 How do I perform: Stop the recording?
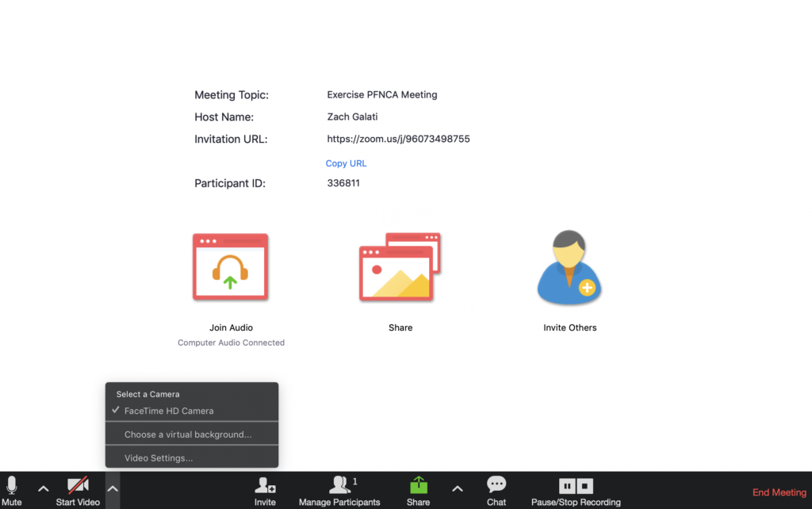pos(584,486)
